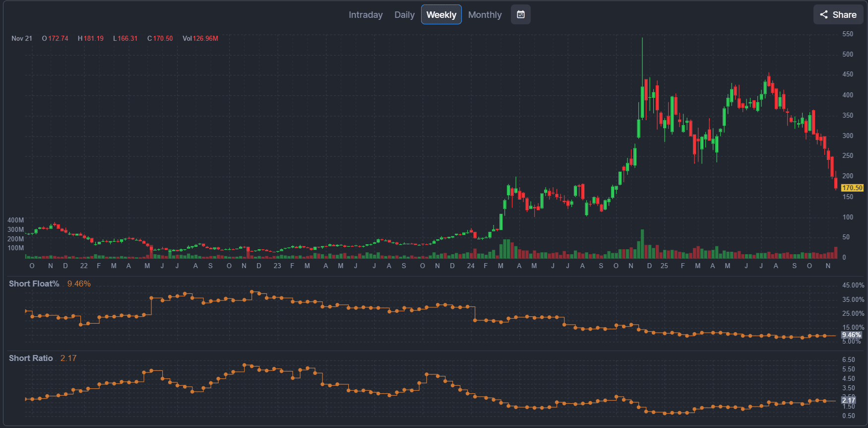Select year 24 on the time axis
868x428 pixels.
471,266
